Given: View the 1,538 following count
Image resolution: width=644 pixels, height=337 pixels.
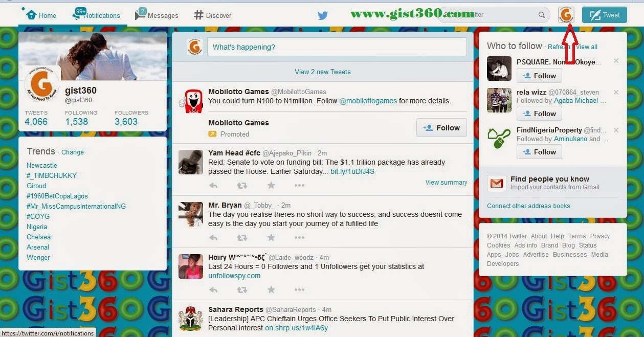Looking at the screenshot, I should pos(80,118).
